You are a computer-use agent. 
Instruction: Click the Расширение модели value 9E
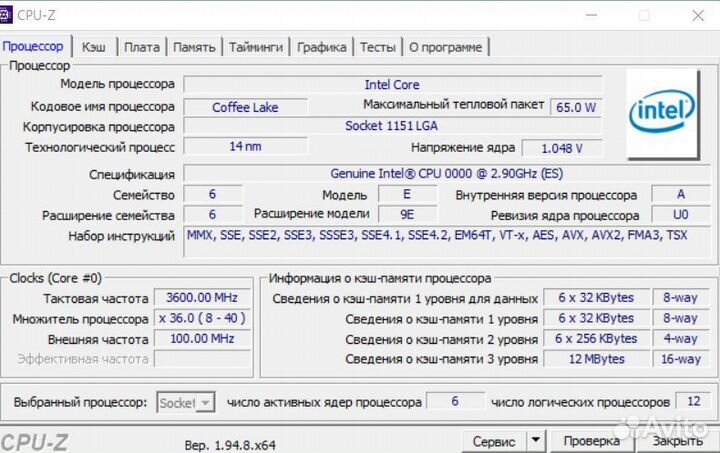click(407, 214)
